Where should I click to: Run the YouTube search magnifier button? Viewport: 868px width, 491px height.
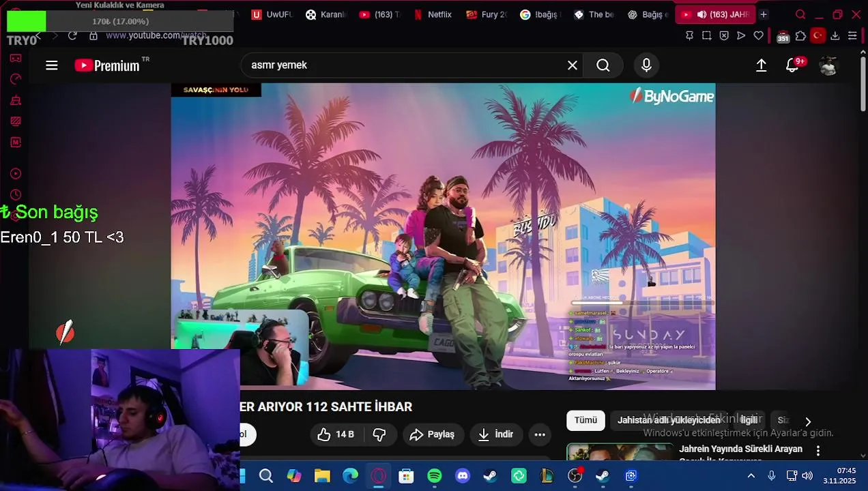tap(603, 65)
